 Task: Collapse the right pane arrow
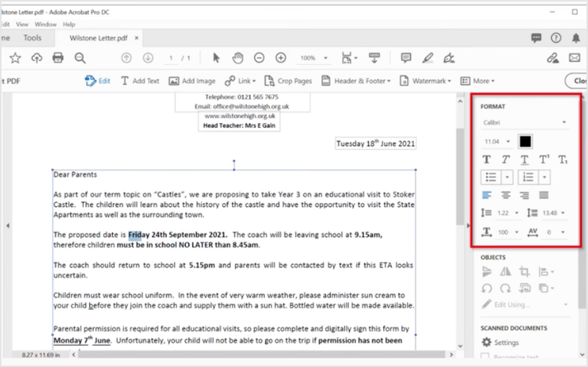pyautogui.click(x=467, y=226)
